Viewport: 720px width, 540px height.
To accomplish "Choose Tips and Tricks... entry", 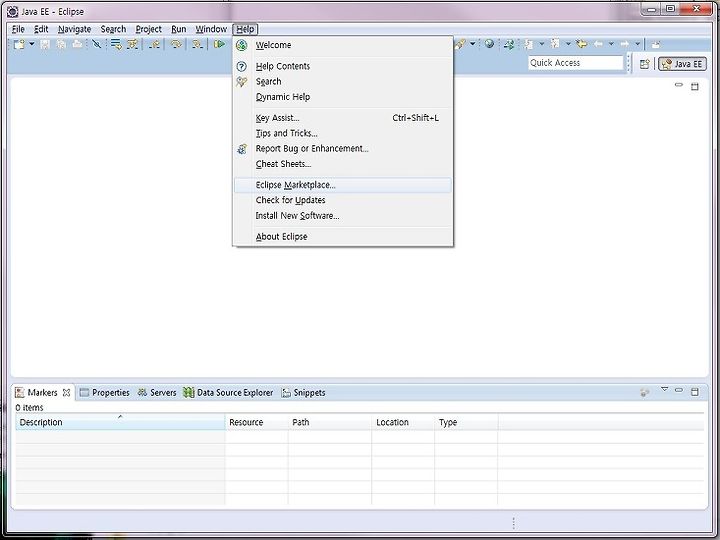I will coord(343,133).
